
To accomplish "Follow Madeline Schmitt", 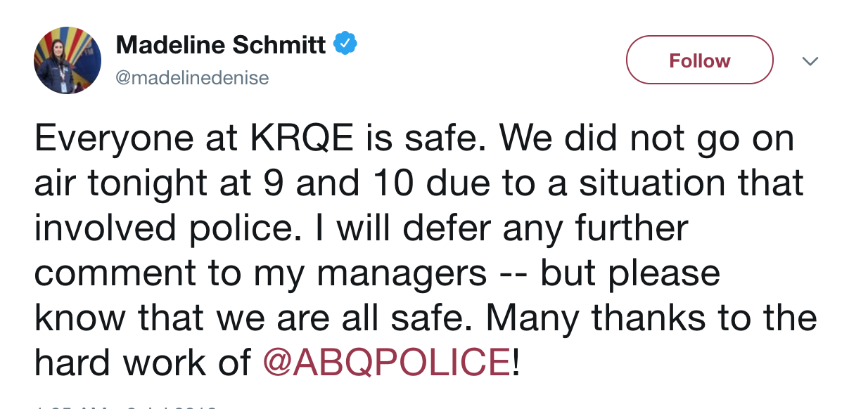I will tap(699, 60).
